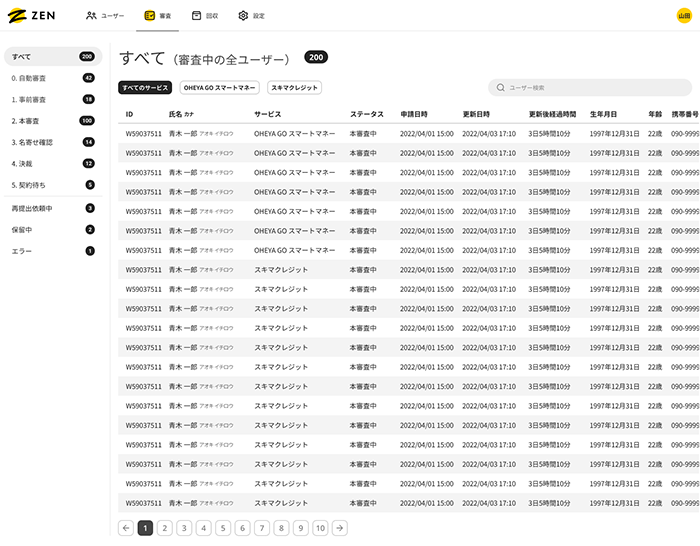
Task: Go to the previous page arrow
Action: pyautogui.click(x=126, y=528)
